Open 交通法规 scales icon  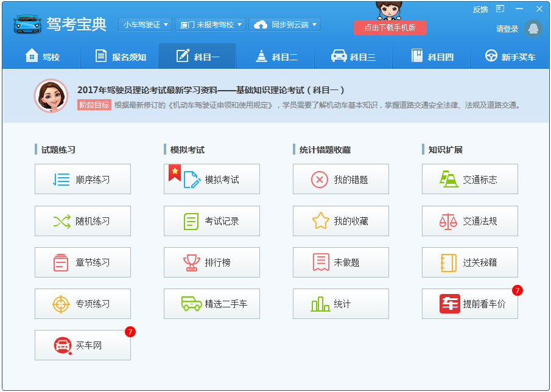coord(448,221)
